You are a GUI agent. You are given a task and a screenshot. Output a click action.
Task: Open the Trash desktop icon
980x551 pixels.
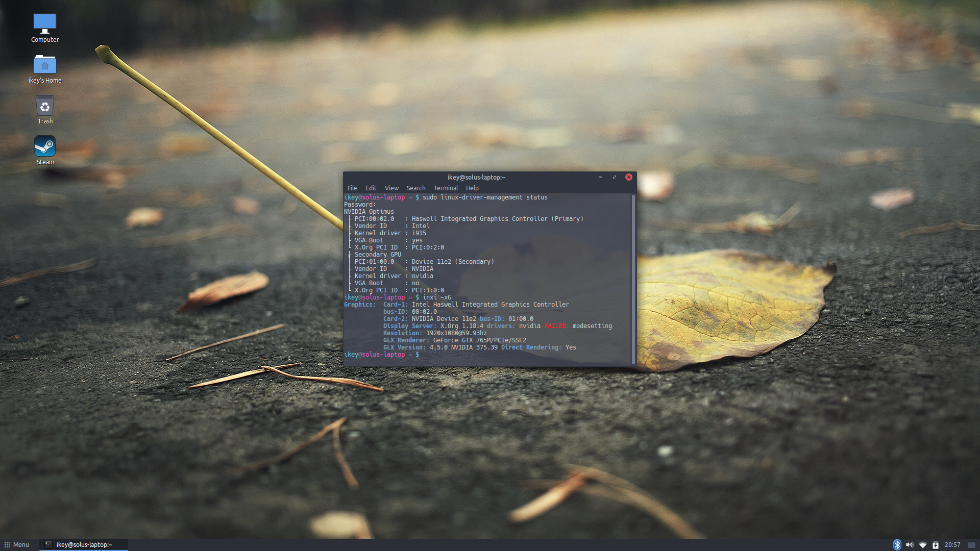pyautogui.click(x=45, y=110)
